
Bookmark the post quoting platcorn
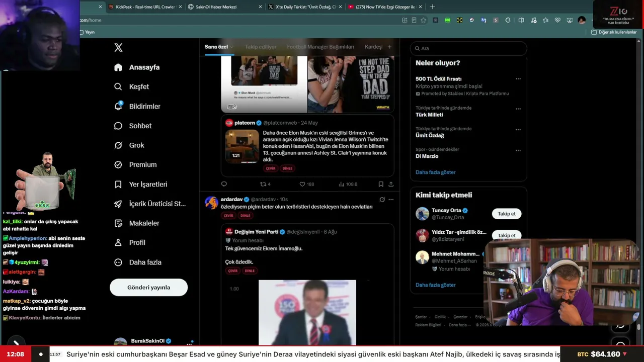coord(381,184)
